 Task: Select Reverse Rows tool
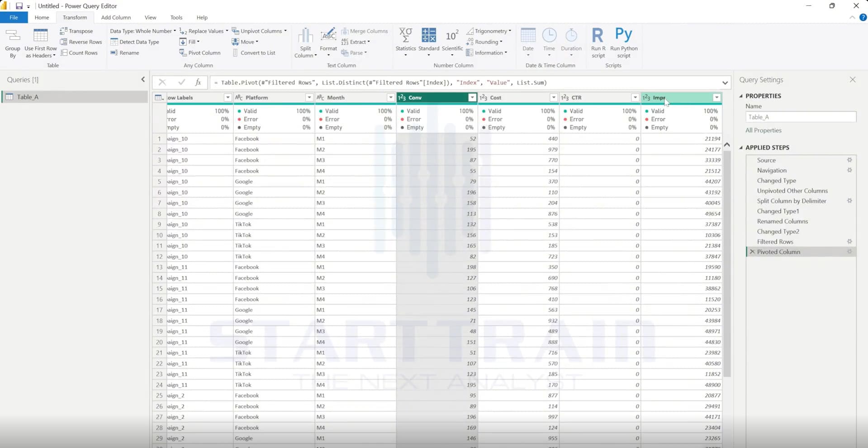[x=81, y=42]
